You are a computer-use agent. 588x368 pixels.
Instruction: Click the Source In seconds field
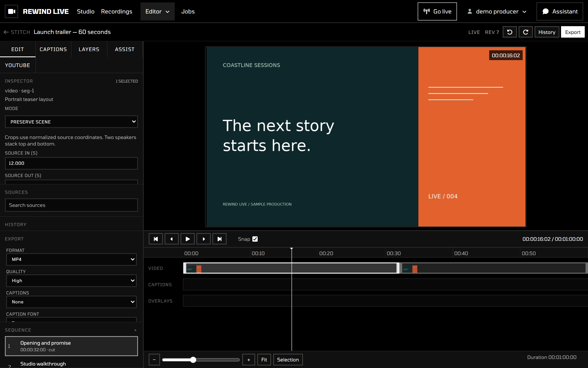coord(71,163)
